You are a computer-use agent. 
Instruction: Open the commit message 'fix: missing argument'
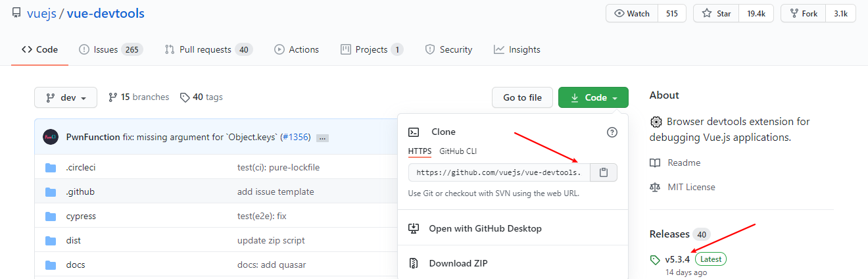click(x=201, y=137)
